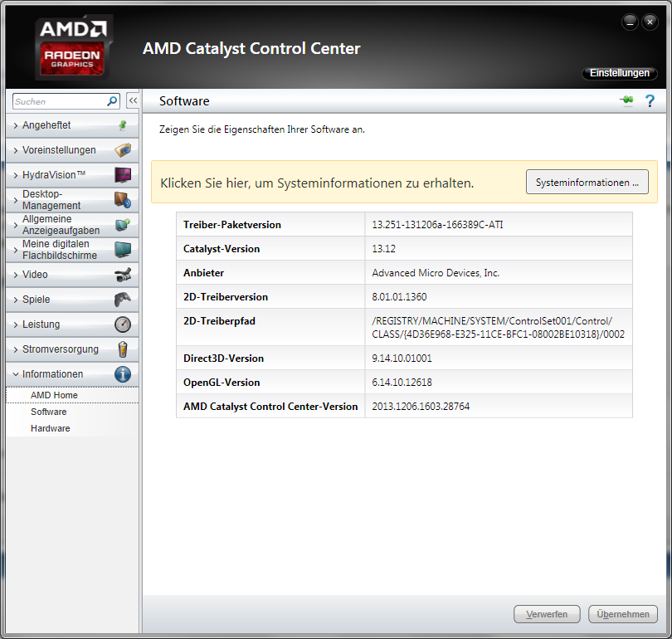Viewport: 672px width, 639px height.
Task: Click the HydraVision monitor icon
Action: coord(123,175)
